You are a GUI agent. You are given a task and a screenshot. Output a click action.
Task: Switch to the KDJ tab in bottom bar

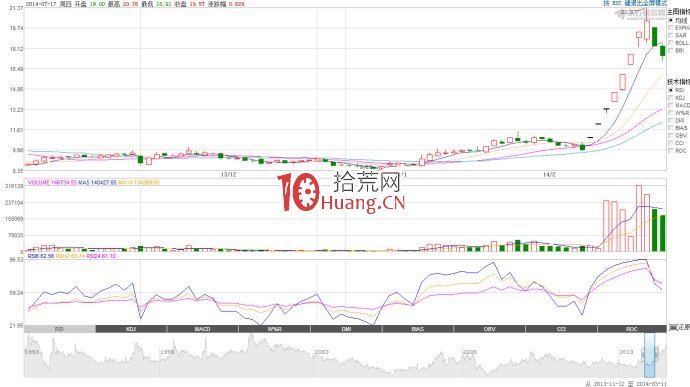[131, 329]
